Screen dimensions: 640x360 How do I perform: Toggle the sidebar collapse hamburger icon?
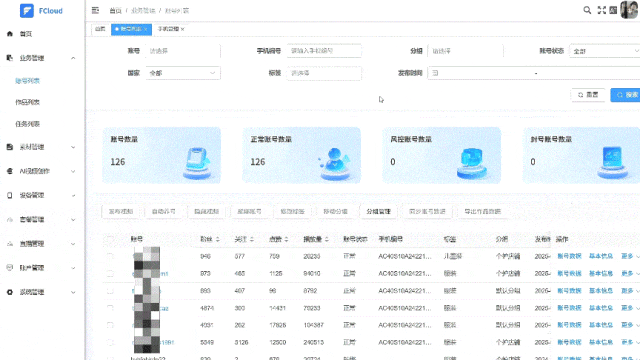(x=96, y=10)
